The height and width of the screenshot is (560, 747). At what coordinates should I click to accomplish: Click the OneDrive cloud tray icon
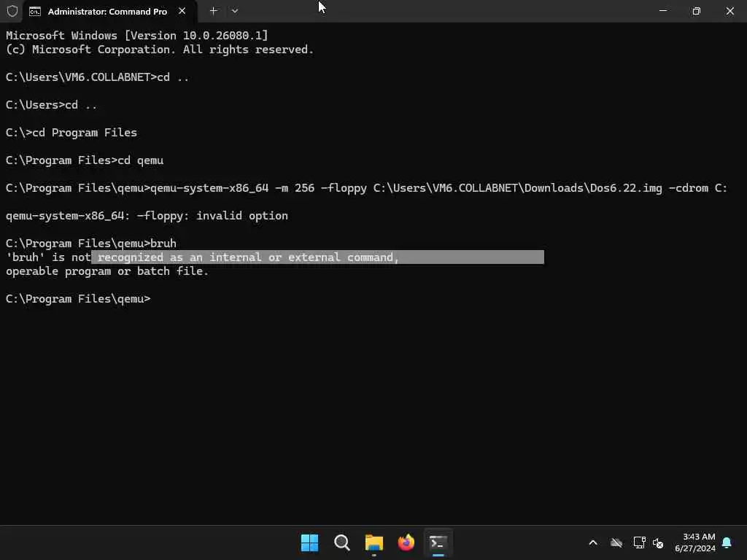point(616,542)
